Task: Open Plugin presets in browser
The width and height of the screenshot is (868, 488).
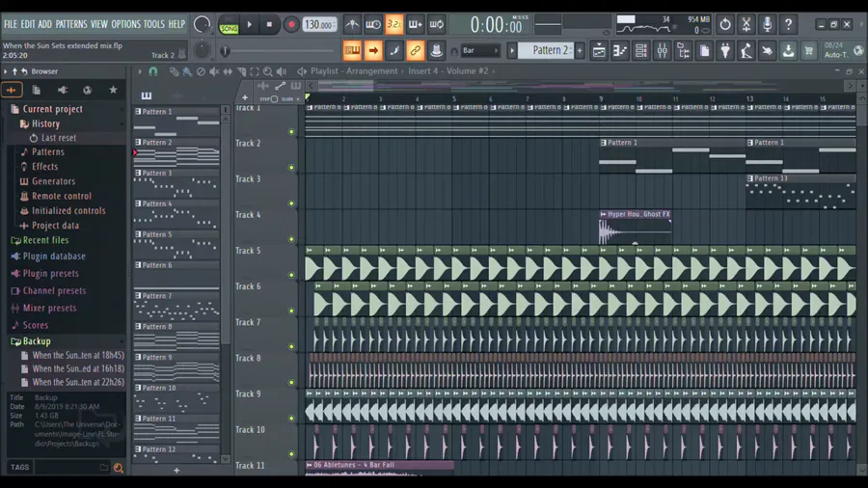Action: (x=50, y=273)
